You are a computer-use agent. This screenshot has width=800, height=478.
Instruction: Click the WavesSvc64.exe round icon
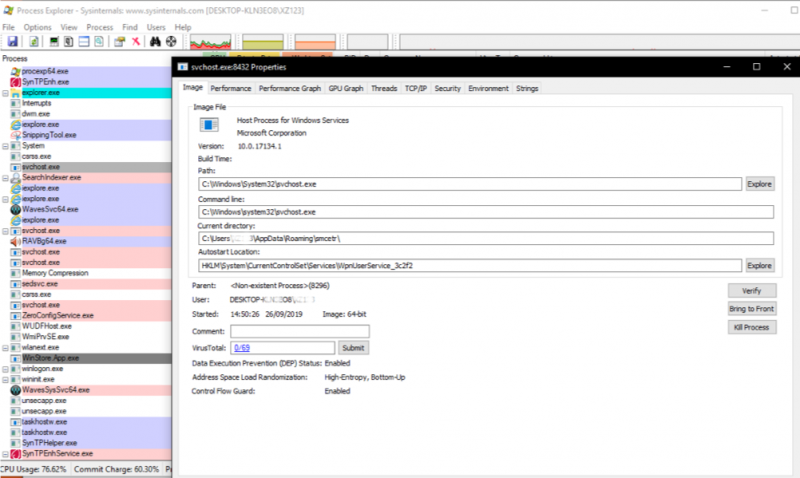pos(16,210)
